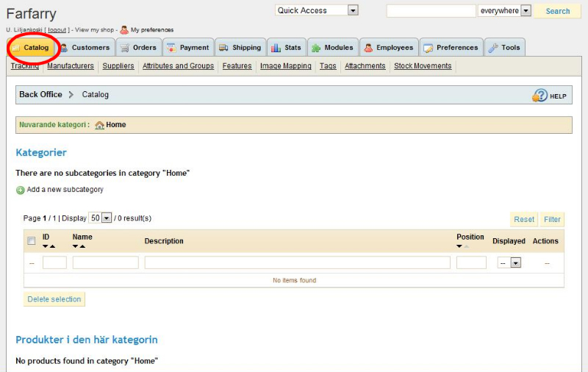Click the Reset filter button
The height and width of the screenshot is (372, 588).
pos(524,219)
